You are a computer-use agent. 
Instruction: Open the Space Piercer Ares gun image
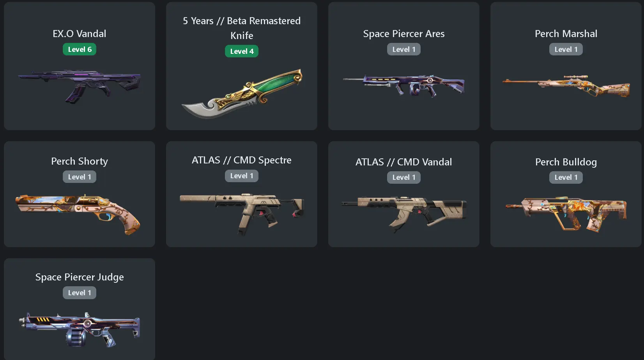[x=404, y=85]
